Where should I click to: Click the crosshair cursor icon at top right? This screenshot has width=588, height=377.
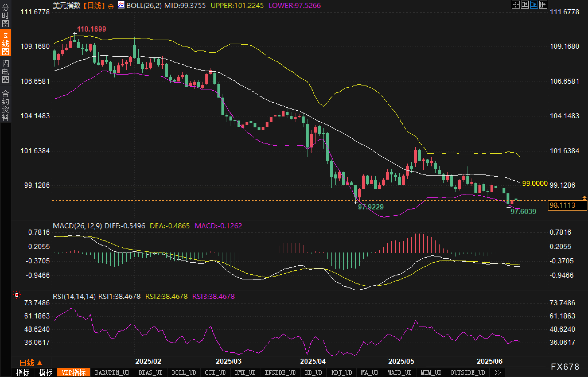click(x=515, y=5)
